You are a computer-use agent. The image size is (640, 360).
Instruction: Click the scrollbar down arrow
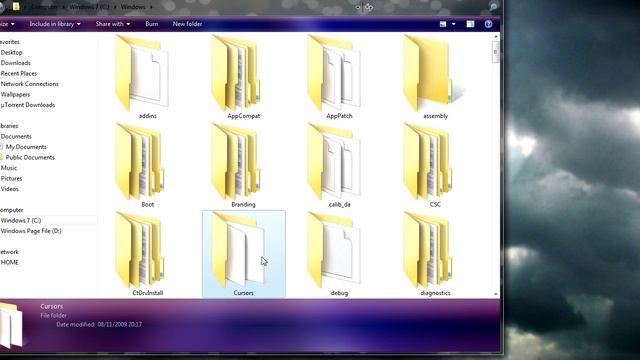tap(496, 294)
